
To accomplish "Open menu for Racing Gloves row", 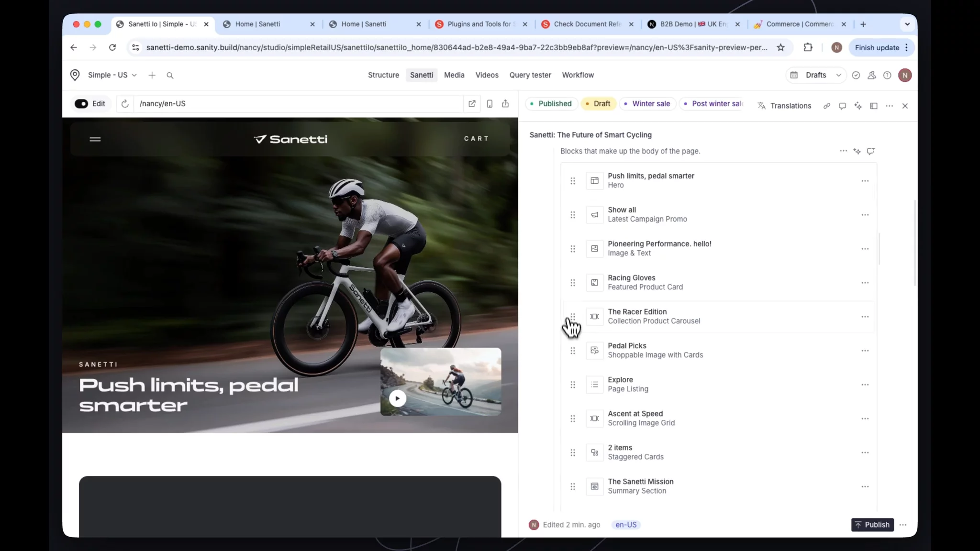I will (x=865, y=283).
